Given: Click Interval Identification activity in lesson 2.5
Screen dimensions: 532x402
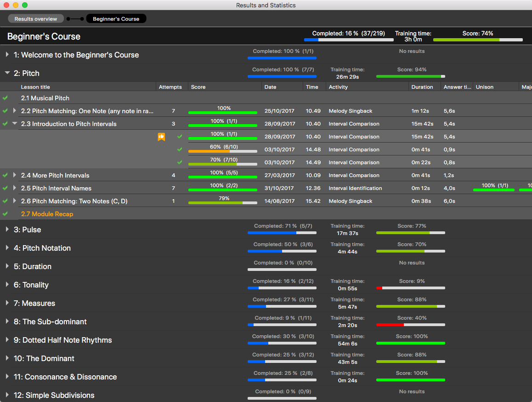Looking at the screenshot, I should pos(355,188).
